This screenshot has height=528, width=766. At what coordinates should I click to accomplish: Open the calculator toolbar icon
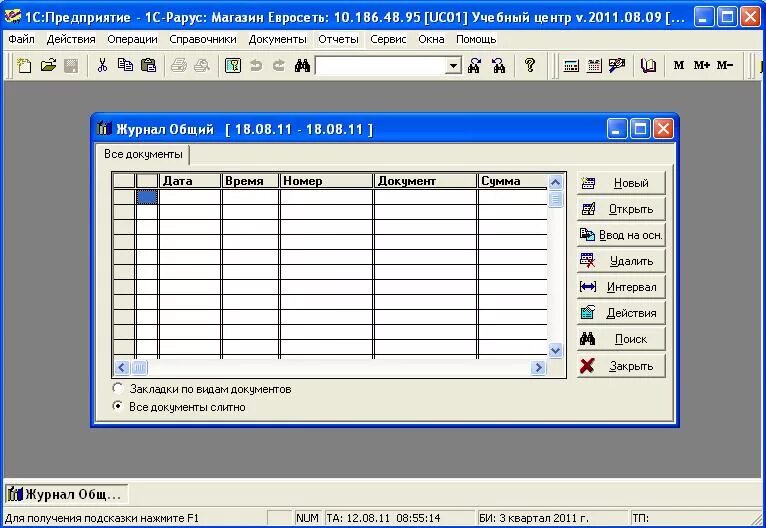(x=571, y=65)
